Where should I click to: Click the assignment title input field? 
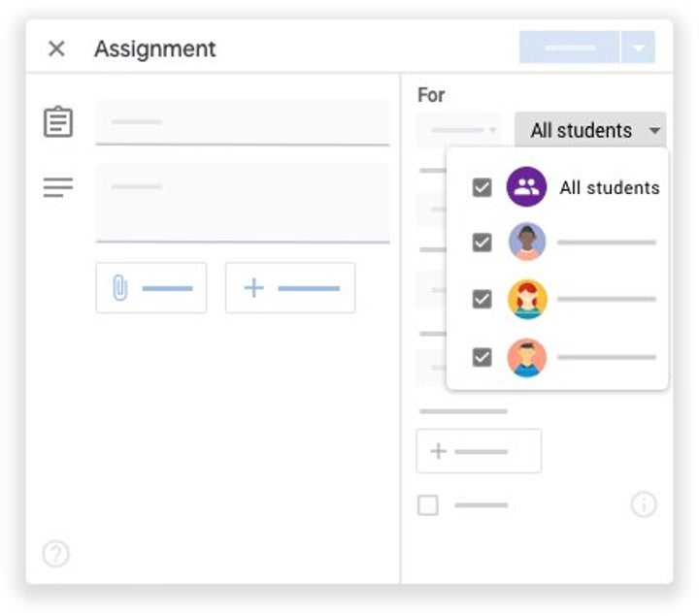[x=243, y=123]
